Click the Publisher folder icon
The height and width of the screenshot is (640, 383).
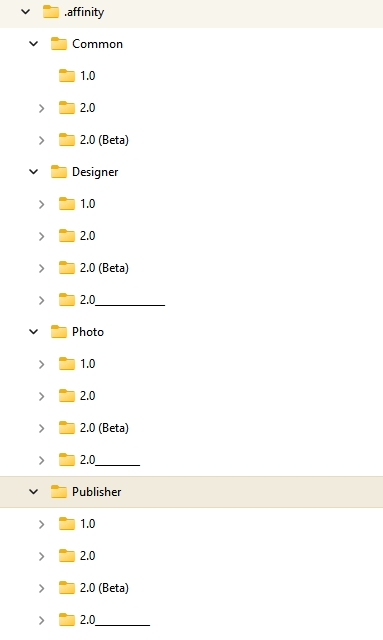click(59, 492)
